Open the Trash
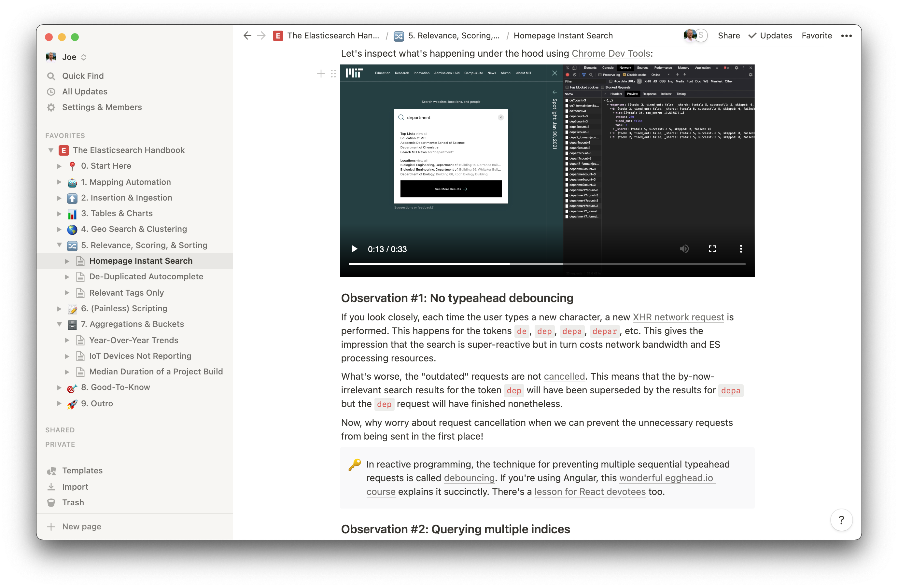 73,502
